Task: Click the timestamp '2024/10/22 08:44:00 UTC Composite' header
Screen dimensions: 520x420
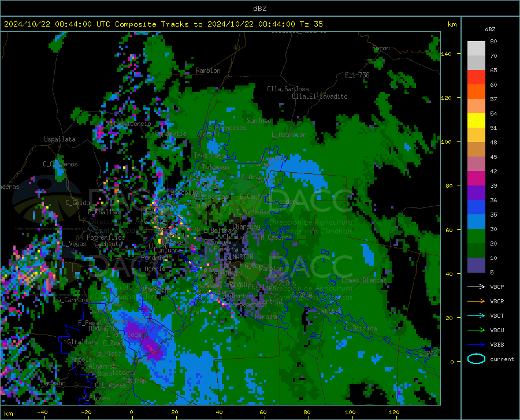Action: pyautogui.click(x=80, y=24)
